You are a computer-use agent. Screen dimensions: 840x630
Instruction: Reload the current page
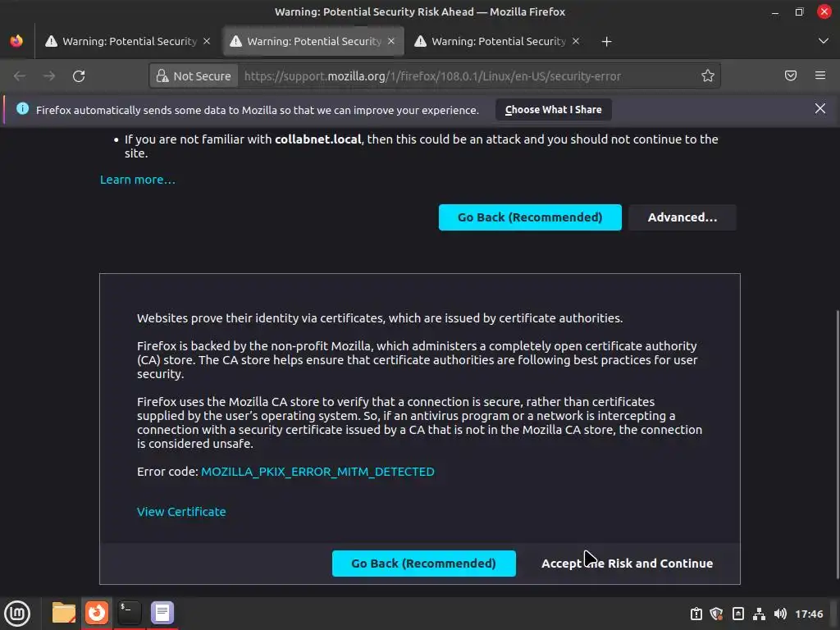(79, 76)
